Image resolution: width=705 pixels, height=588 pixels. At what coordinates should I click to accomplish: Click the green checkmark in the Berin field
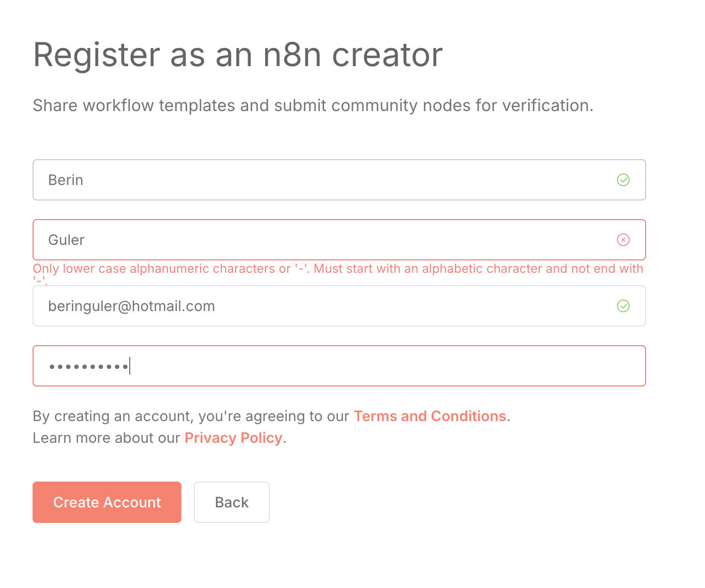pos(623,180)
